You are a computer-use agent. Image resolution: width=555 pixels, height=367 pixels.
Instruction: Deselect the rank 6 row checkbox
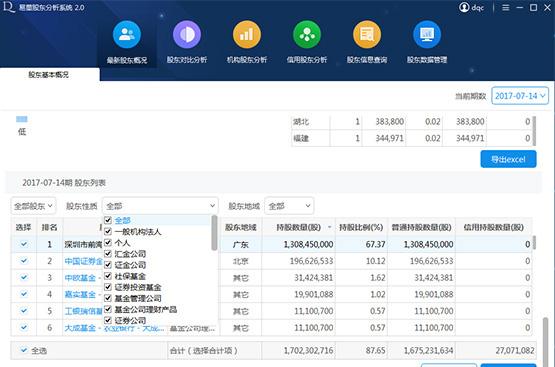[x=24, y=327]
